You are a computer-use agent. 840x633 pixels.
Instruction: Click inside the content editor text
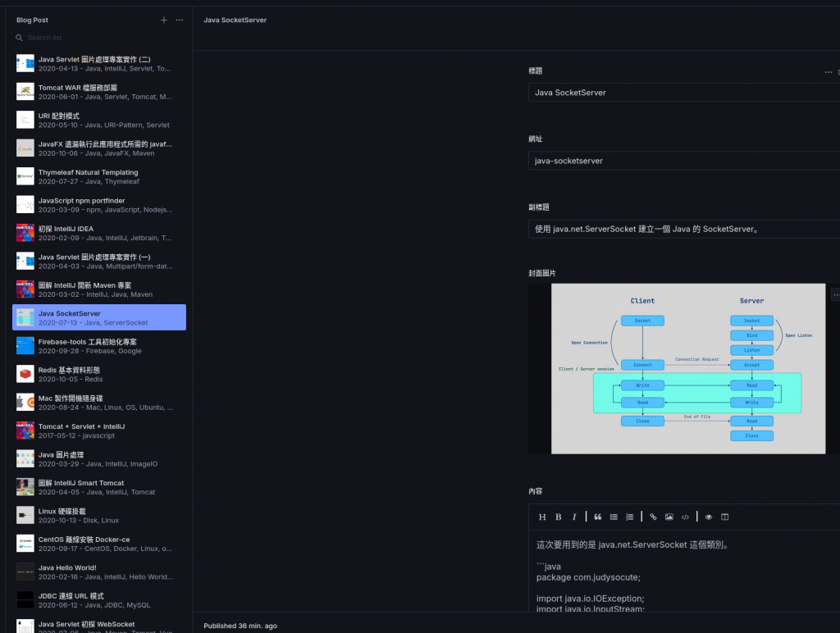click(x=686, y=571)
